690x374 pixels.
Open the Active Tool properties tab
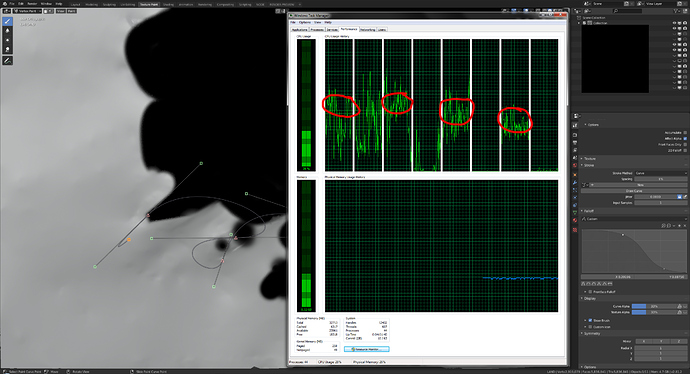575,125
